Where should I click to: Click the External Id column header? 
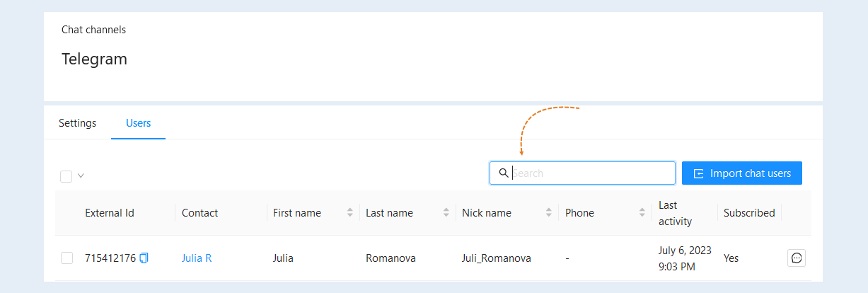[x=110, y=213]
